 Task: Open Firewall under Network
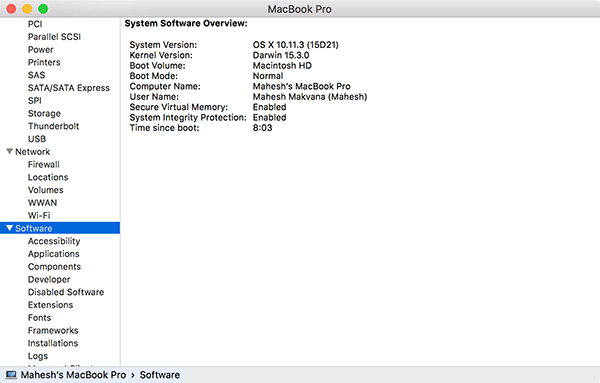point(44,165)
